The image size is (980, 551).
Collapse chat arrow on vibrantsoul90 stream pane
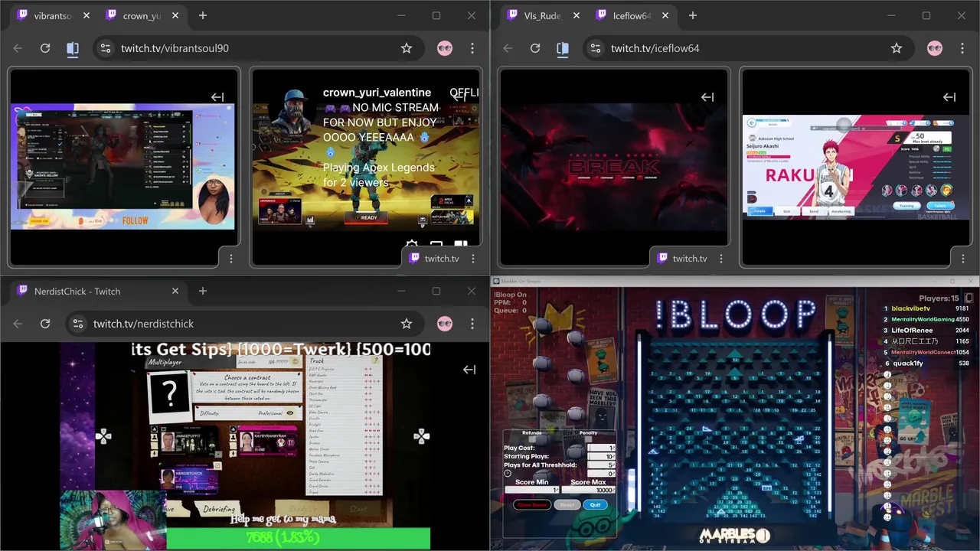click(x=217, y=97)
